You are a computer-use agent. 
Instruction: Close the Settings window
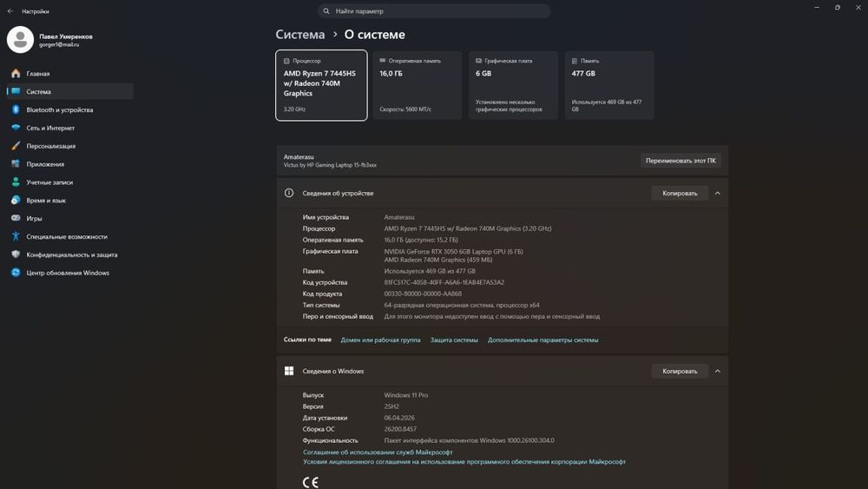pos(858,7)
